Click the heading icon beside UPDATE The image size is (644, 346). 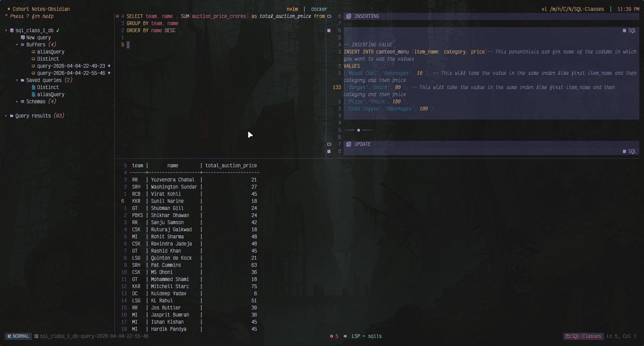coord(349,144)
